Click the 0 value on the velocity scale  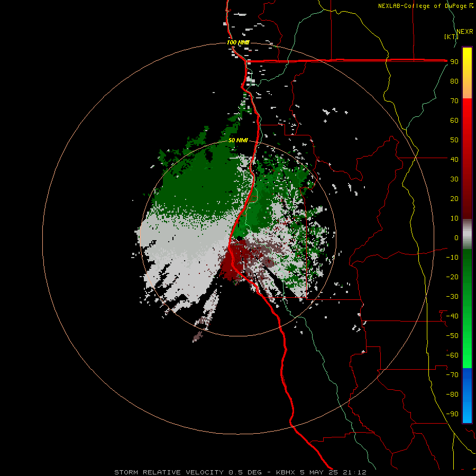[x=456, y=238]
